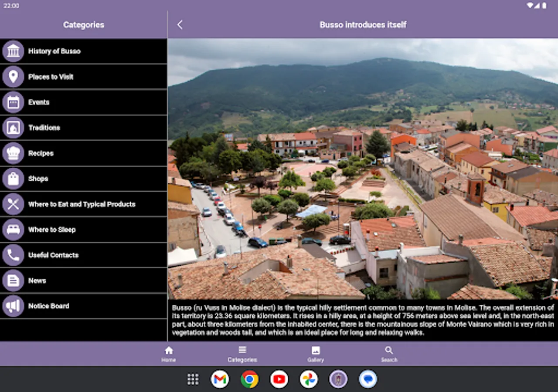The width and height of the screenshot is (558, 392).
Task: Open the Home tab in bottom navigation
Action: tap(169, 354)
